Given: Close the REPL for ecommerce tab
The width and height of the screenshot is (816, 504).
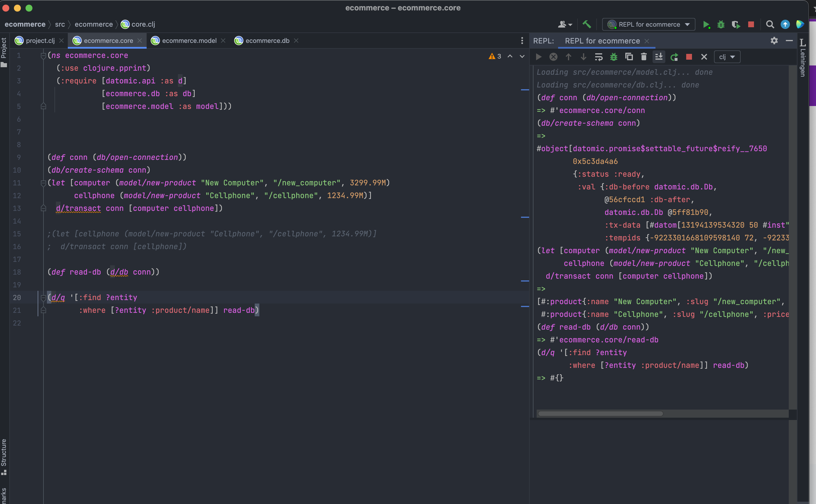Looking at the screenshot, I should pyautogui.click(x=646, y=41).
